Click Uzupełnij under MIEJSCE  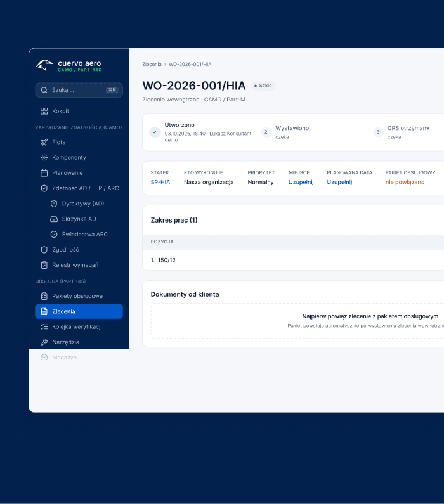tap(301, 182)
